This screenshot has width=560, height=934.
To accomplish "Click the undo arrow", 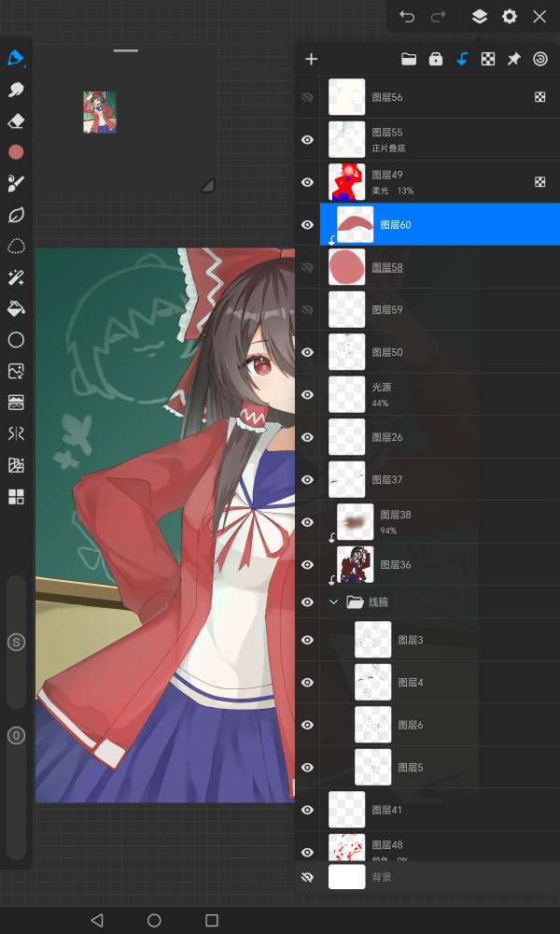I will (x=407, y=17).
